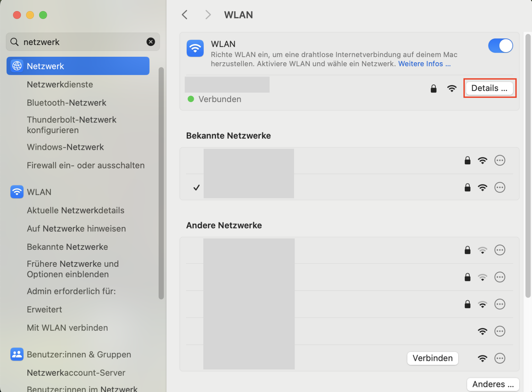Select Firewall ein- oder ausschalten in the sidebar
This screenshot has width=532, height=392.
[x=86, y=165]
